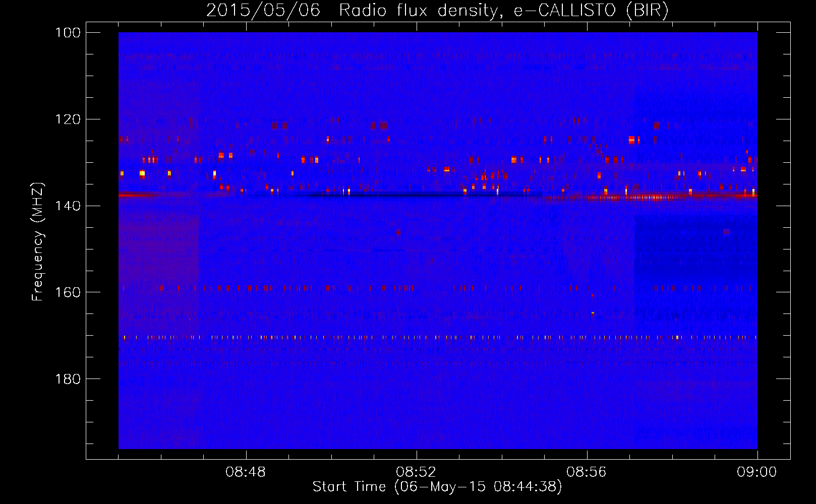Click the y-axis label 'Frequency (MHZ)'
816x504 pixels.
pos(38,242)
